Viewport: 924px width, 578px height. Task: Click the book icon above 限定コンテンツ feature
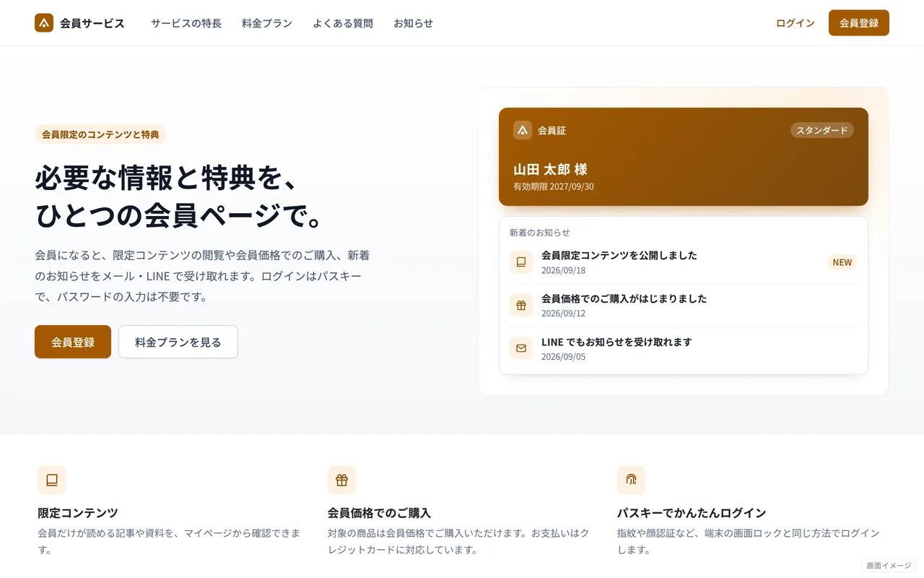coord(52,480)
